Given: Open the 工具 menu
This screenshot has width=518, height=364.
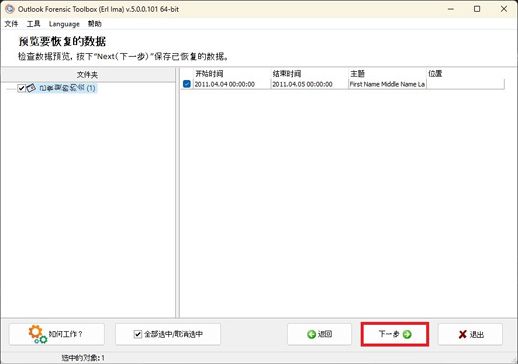Looking at the screenshot, I should pos(33,24).
